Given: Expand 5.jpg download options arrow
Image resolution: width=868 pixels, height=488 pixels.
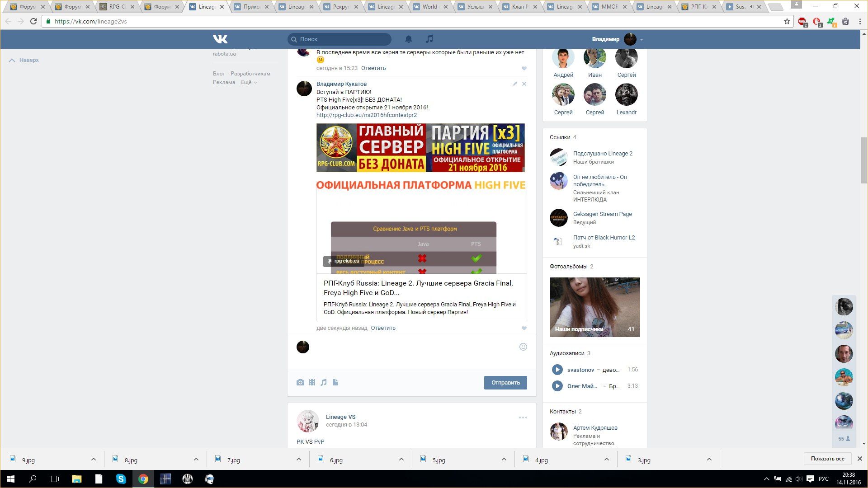Looking at the screenshot, I should [x=504, y=460].
